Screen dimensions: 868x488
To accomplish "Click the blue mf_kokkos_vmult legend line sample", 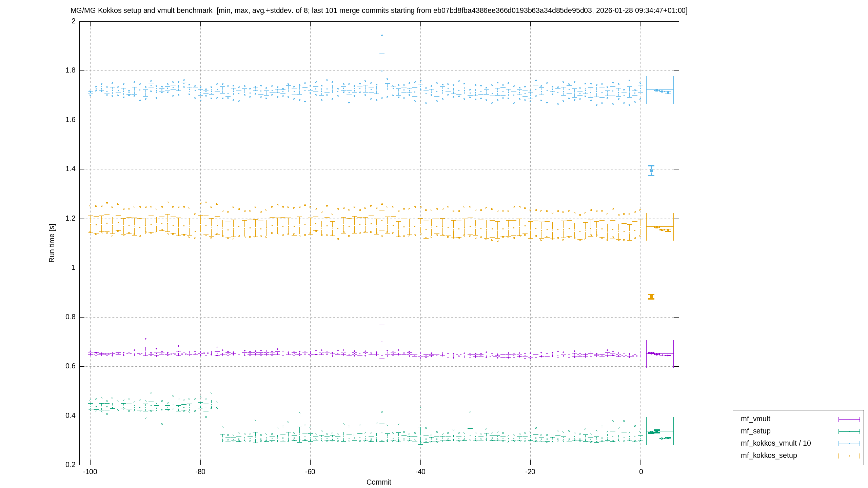I will click(849, 444).
